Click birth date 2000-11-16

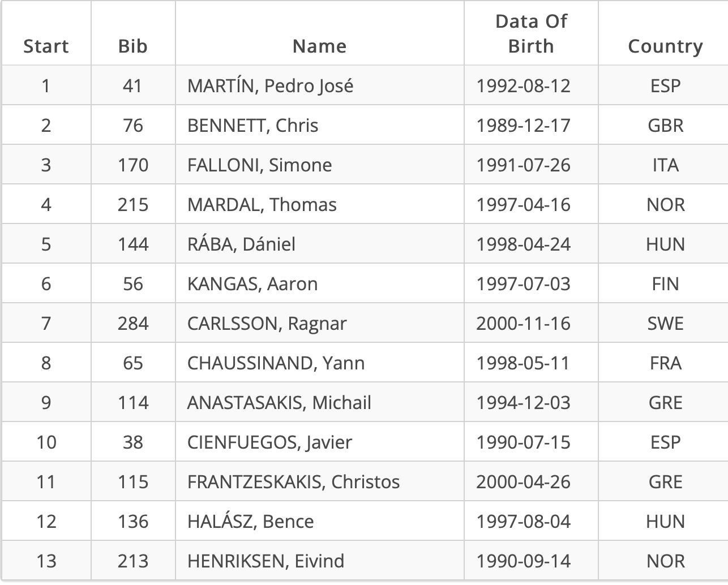(x=523, y=323)
